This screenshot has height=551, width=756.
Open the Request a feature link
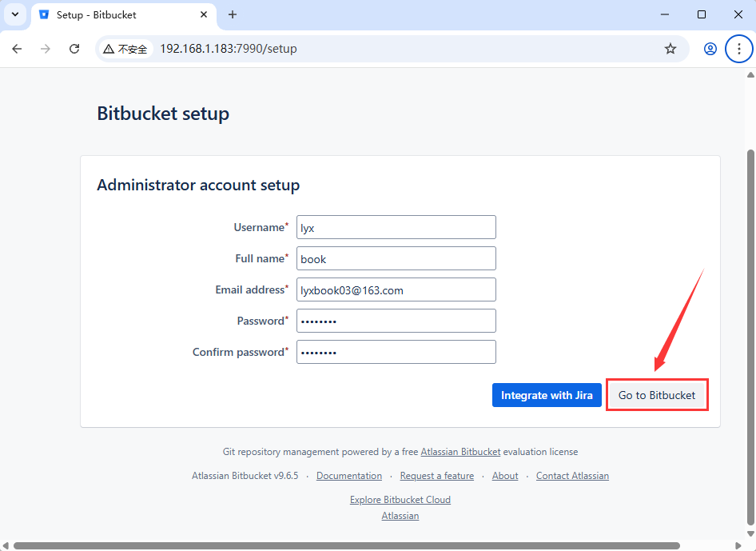pyautogui.click(x=436, y=475)
